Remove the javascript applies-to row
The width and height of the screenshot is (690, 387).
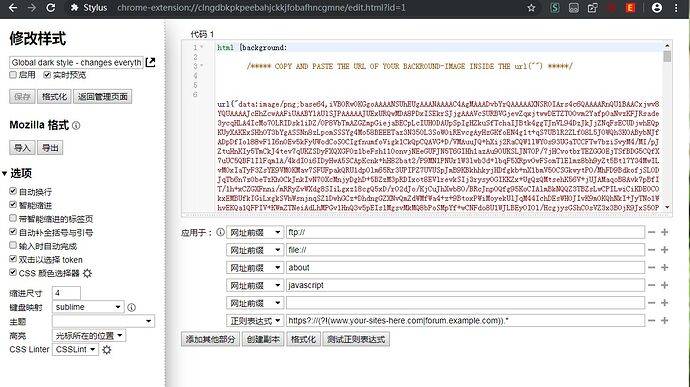point(651,285)
